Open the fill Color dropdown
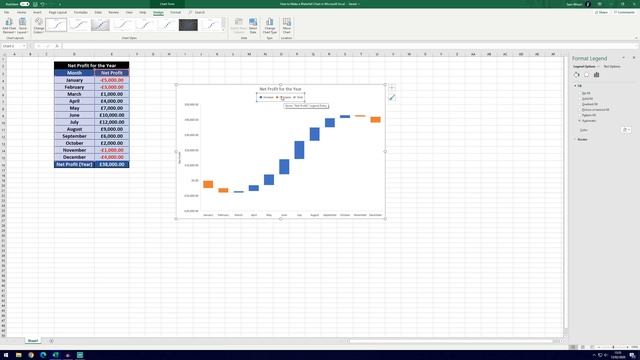Screen dimensions: 640x360 (626, 130)
